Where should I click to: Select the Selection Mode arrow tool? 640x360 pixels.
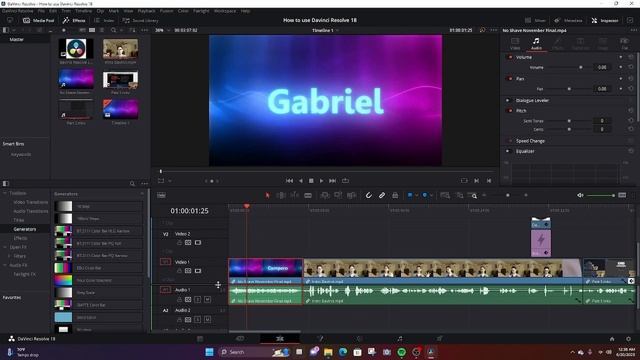(x=267, y=196)
